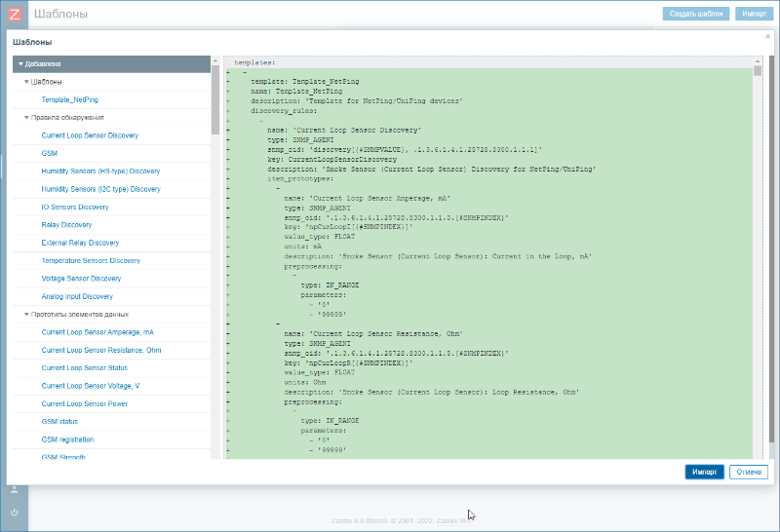Click 'template: Template_NetPing' diff line
This screenshot has height=532, width=780.
[x=304, y=82]
